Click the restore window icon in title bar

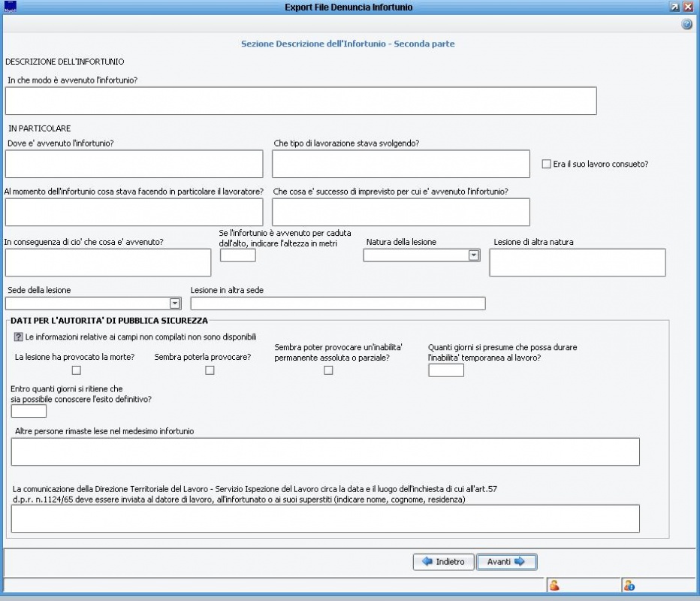[x=674, y=7]
